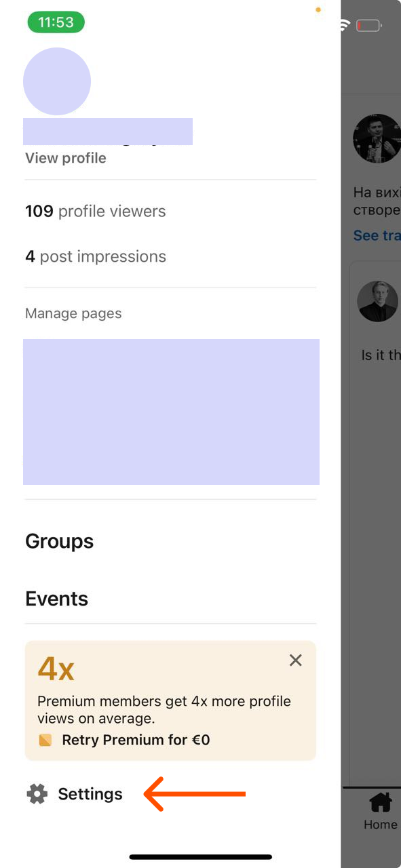Tap the avatar beside the 'Is it th...' comment
401x868 pixels.
coord(377,301)
